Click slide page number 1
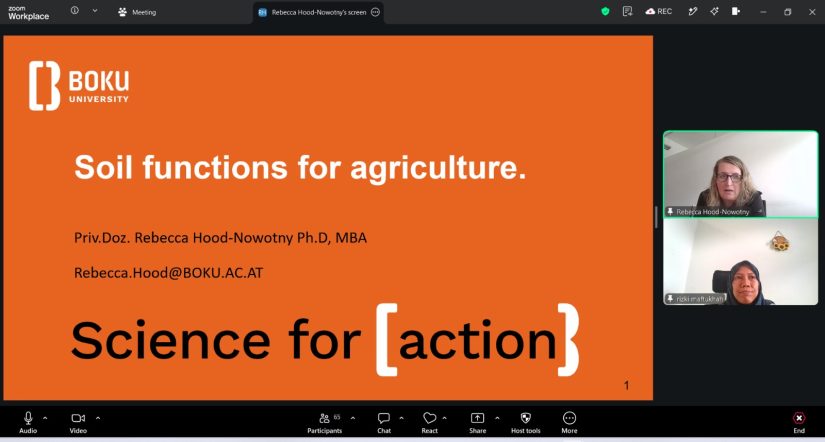825x442 pixels. [x=626, y=386]
